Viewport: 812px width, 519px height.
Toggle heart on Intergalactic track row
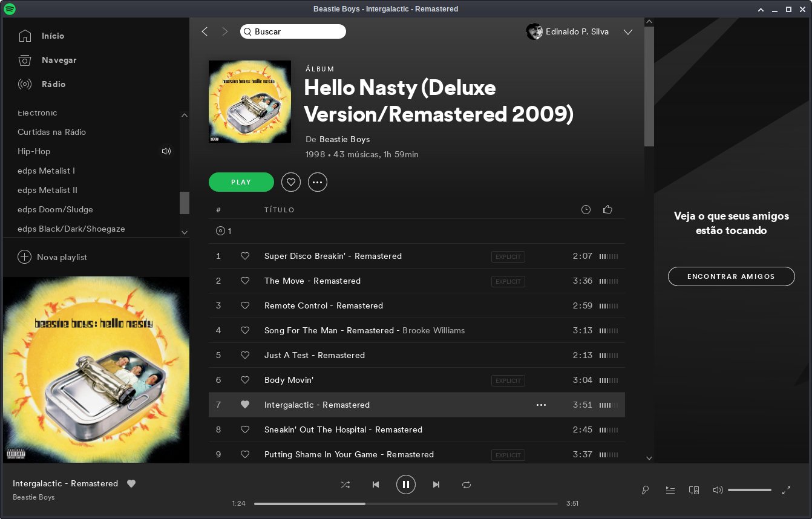[245, 405]
